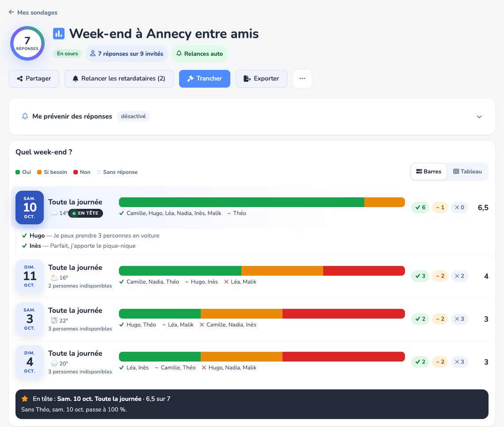This screenshot has height=427, width=504.
Task: Click the grey 0 no-count badge
Action: click(459, 207)
